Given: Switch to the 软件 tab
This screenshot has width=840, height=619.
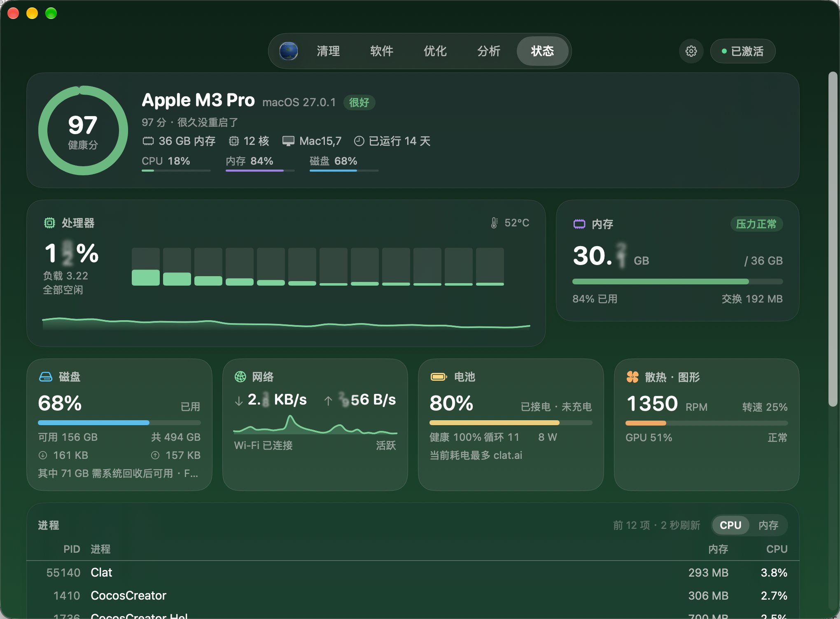Looking at the screenshot, I should [x=382, y=51].
